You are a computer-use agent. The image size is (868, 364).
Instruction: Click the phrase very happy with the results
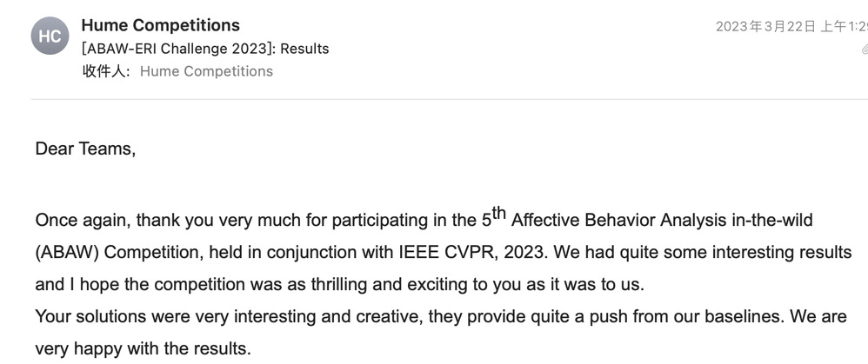pos(143,349)
